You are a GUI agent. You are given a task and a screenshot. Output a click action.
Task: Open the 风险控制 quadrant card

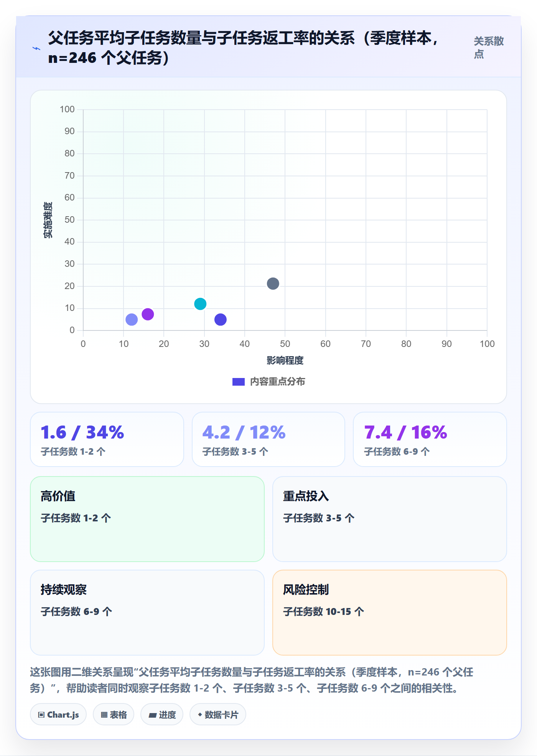(390, 613)
